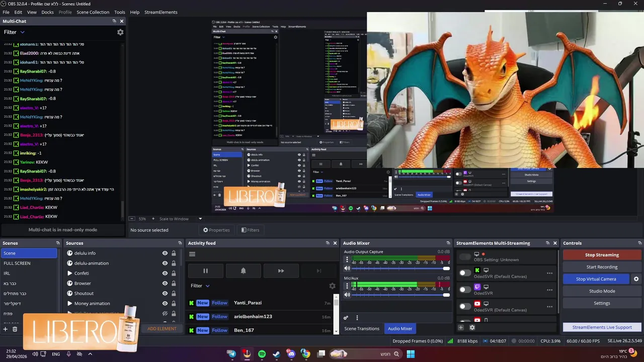Click Stop Streaming

tap(602, 255)
